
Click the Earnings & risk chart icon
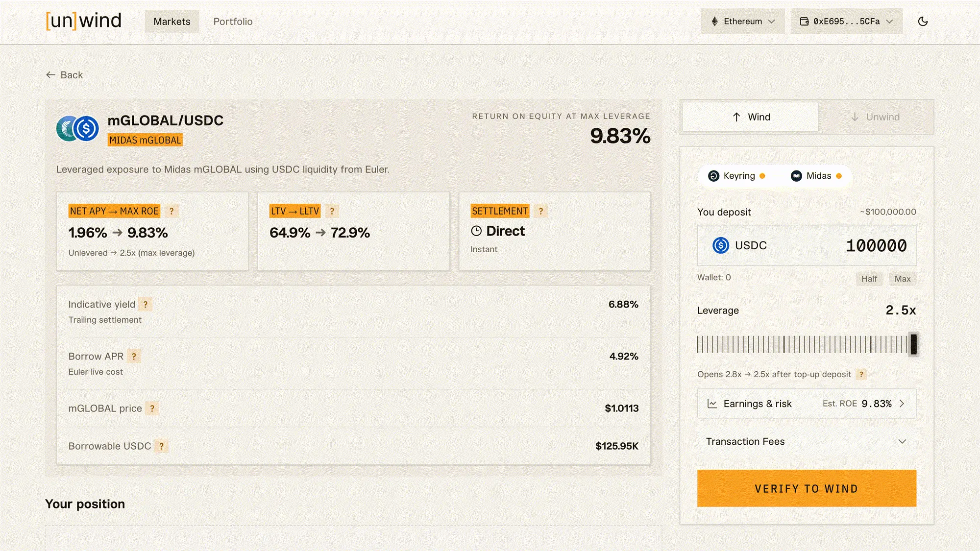(x=712, y=404)
